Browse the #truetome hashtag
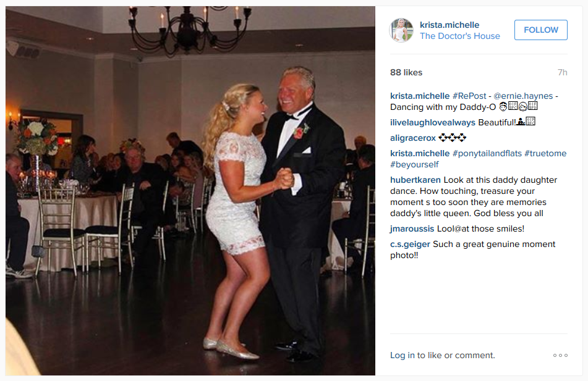Viewport: 588px width, 381px height. 545,153
